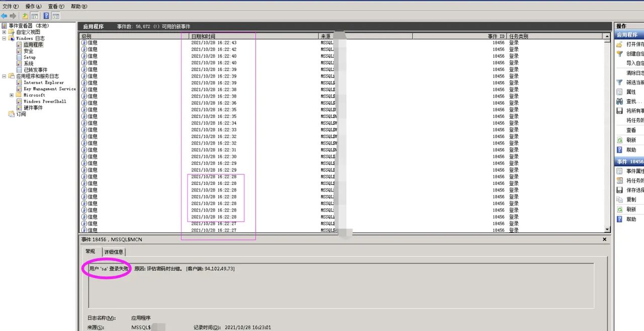The image size is (644, 331).
Task: Expand the Microsoft folder node
Action: pyautogui.click(x=12, y=95)
